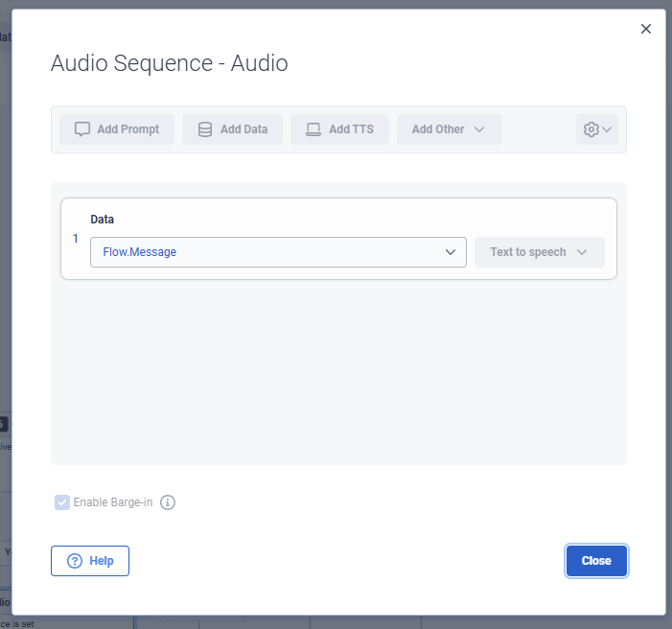The image size is (672, 629).
Task: Expand the Flow.Message chevron arrow
Action: coord(451,252)
